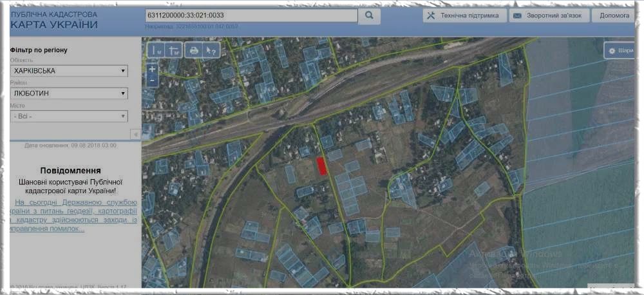Image resolution: width=644 pixels, height=295 pixels.
Task: Click the Карта України site logo
Action: pos(55,21)
